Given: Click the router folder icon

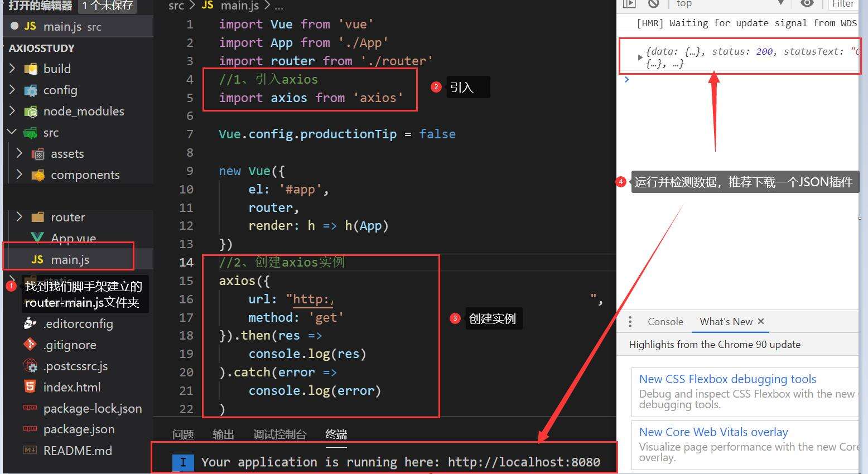Looking at the screenshot, I should click(x=38, y=217).
